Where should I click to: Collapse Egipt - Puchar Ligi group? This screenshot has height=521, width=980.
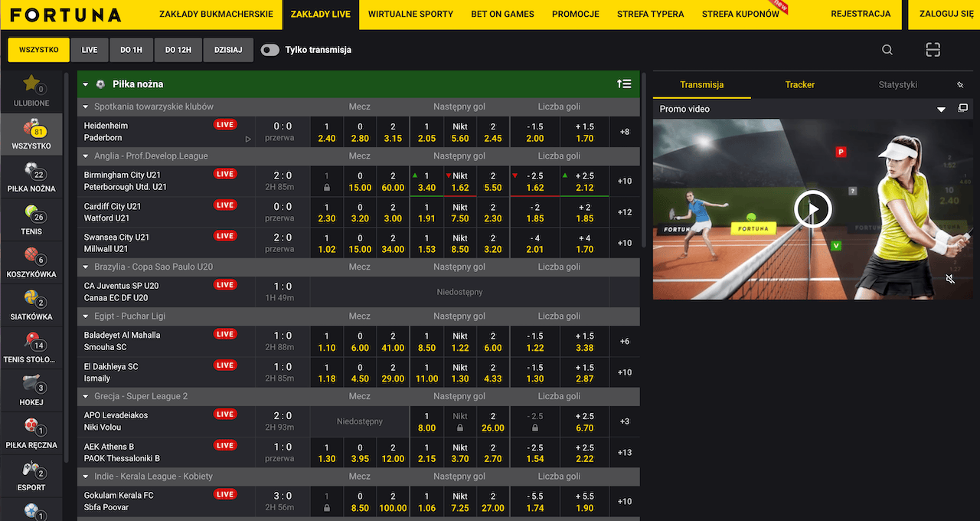pyautogui.click(x=86, y=316)
